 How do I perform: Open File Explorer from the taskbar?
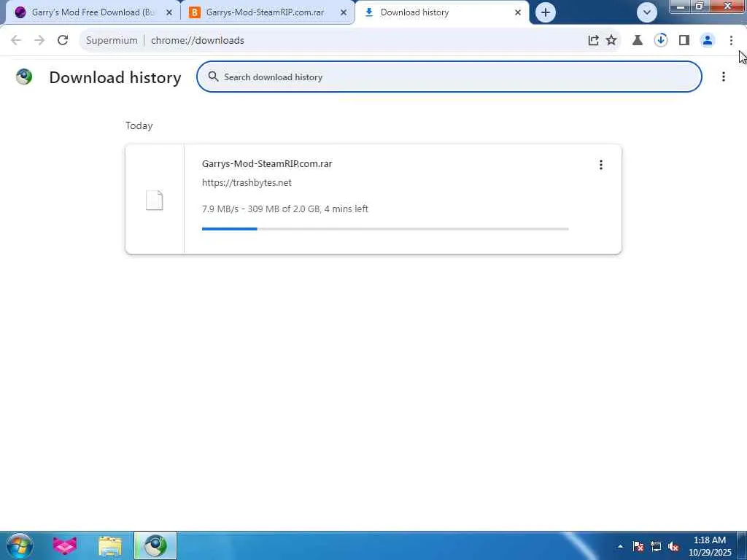click(110, 545)
